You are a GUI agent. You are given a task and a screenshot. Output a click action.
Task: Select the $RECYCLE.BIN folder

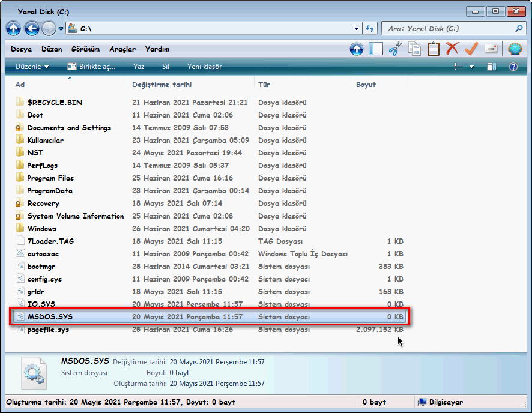(55, 103)
